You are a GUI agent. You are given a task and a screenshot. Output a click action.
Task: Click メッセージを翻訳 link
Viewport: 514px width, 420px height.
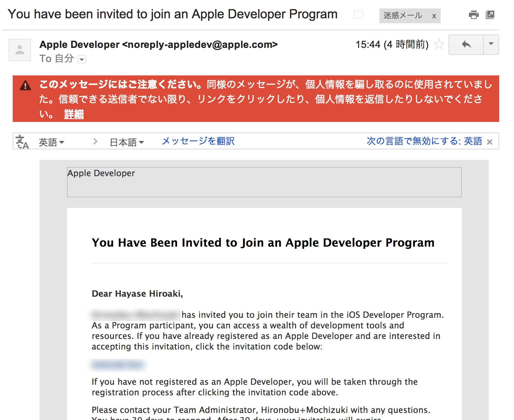coord(198,141)
